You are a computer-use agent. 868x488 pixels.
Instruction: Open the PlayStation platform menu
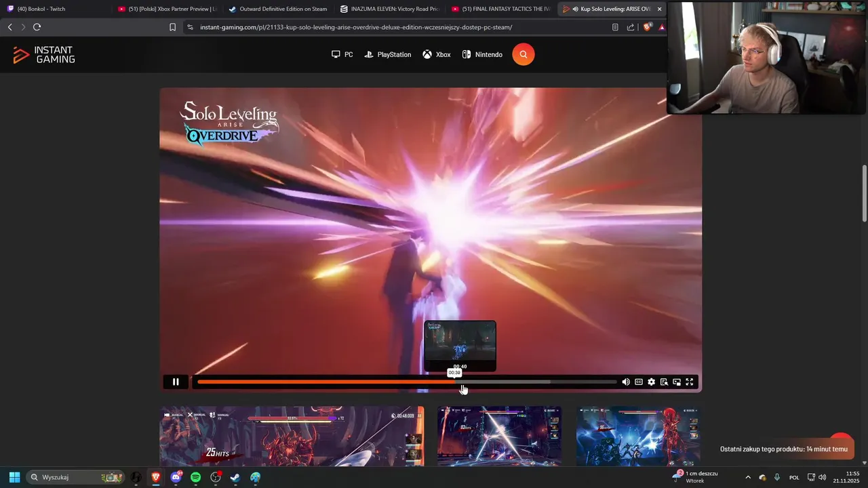click(x=388, y=54)
